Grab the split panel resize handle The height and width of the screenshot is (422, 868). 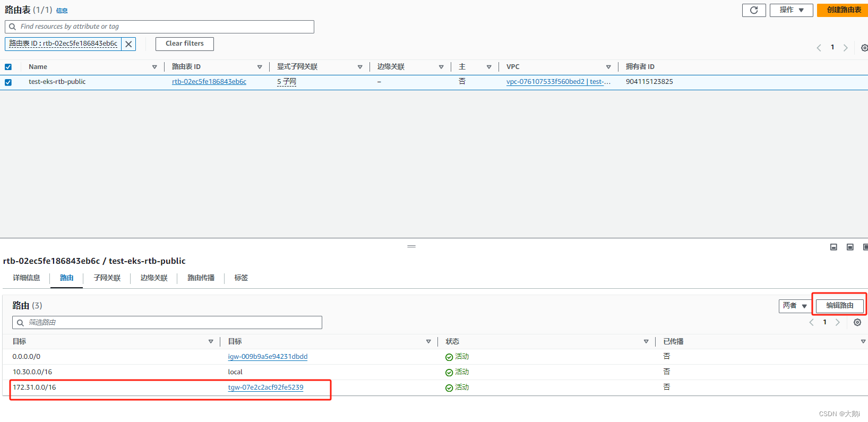pyautogui.click(x=411, y=246)
